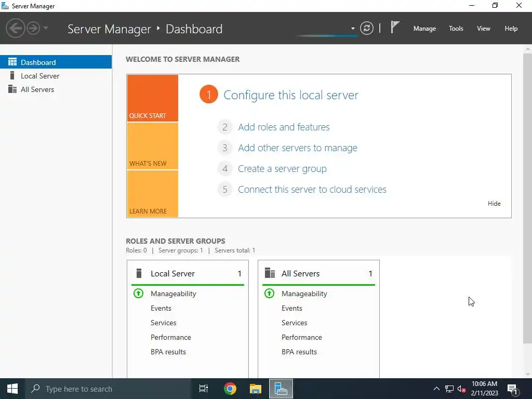The image size is (532, 399).
Task: Click Create a server group link
Action: tap(282, 169)
